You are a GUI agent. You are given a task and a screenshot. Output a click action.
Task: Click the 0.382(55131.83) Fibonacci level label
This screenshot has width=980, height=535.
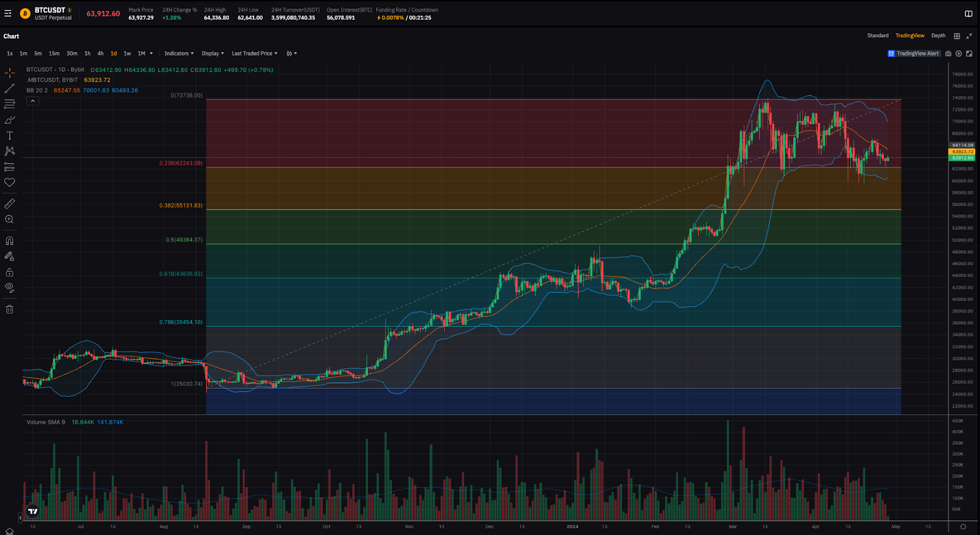pos(181,205)
